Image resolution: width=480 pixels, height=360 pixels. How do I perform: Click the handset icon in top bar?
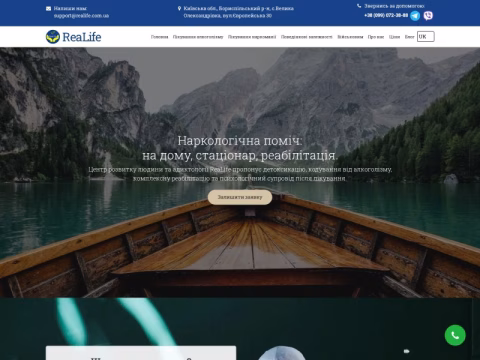point(359,6)
